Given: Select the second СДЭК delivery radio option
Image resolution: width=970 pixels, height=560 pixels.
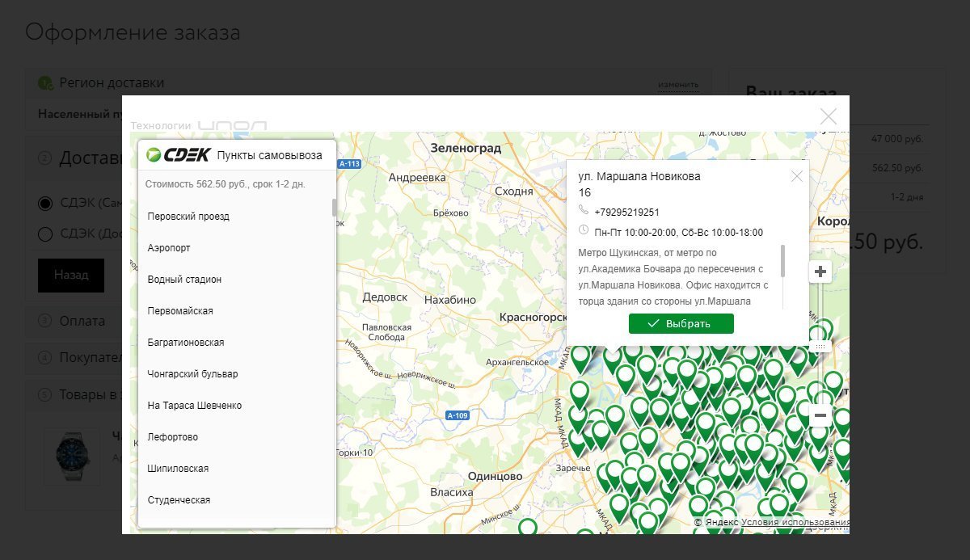Looking at the screenshot, I should tap(45, 234).
